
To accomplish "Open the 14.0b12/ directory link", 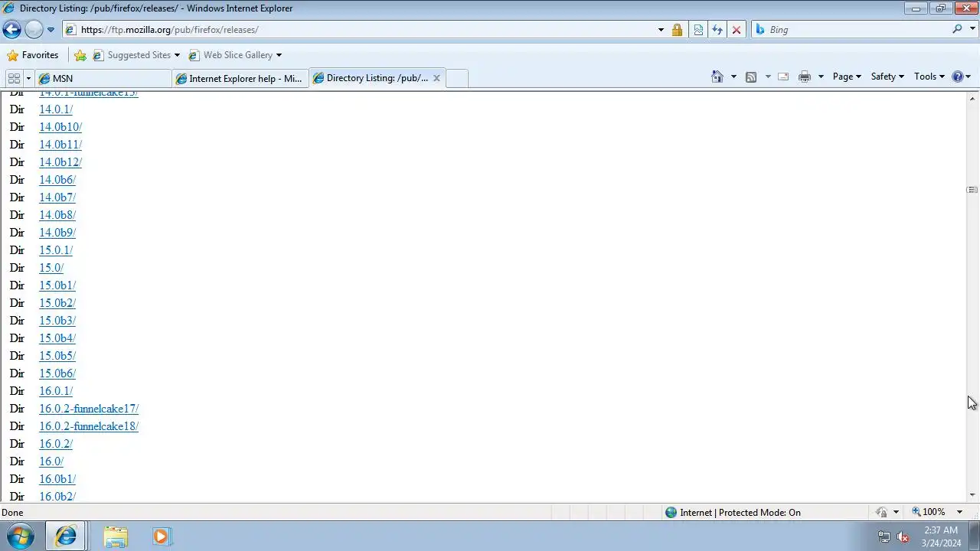I will pos(60,162).
